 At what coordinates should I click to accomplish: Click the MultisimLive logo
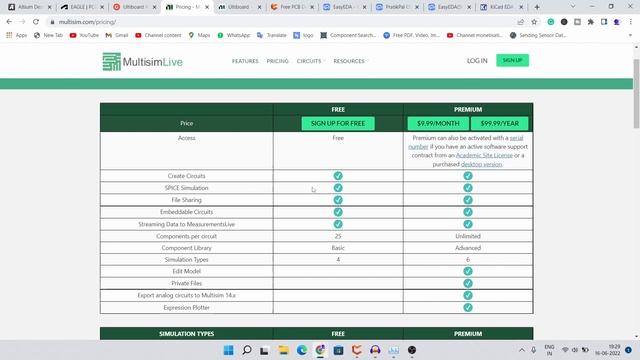[x=142, y=62]
